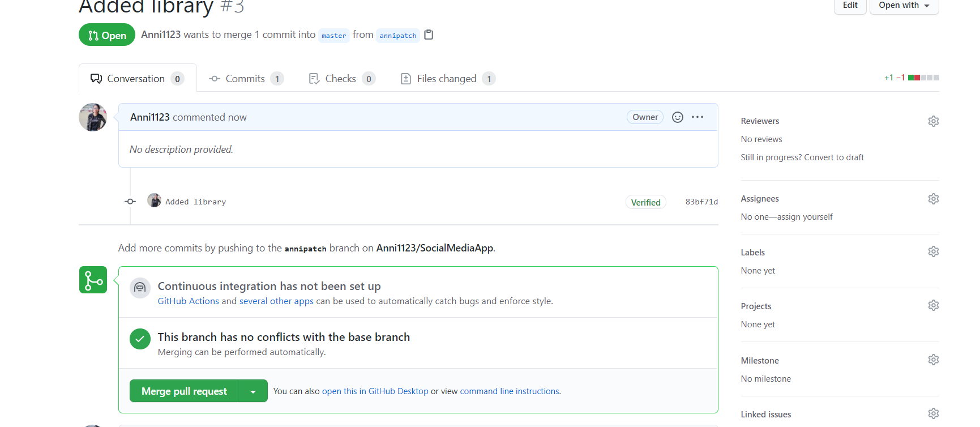980x427 pixels.
Task: Open the Assignees gear settings
Action: click(x=934, y=199)
